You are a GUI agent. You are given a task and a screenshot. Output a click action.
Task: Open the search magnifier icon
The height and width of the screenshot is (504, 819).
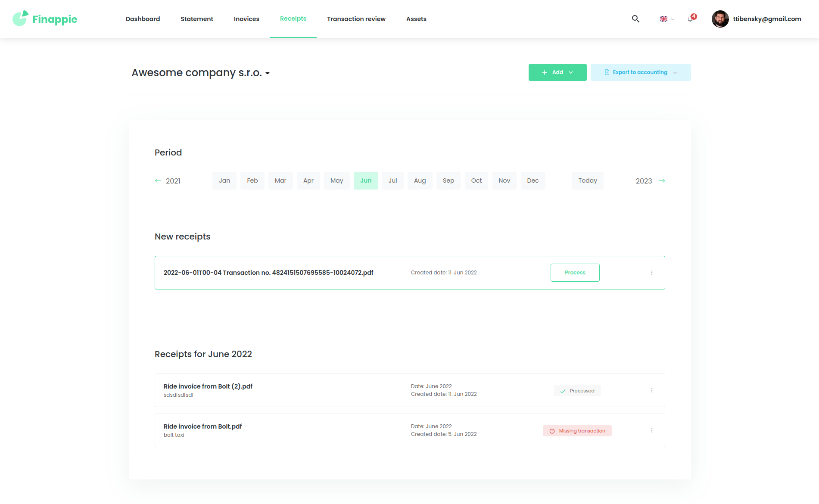(x=635, y=19)
